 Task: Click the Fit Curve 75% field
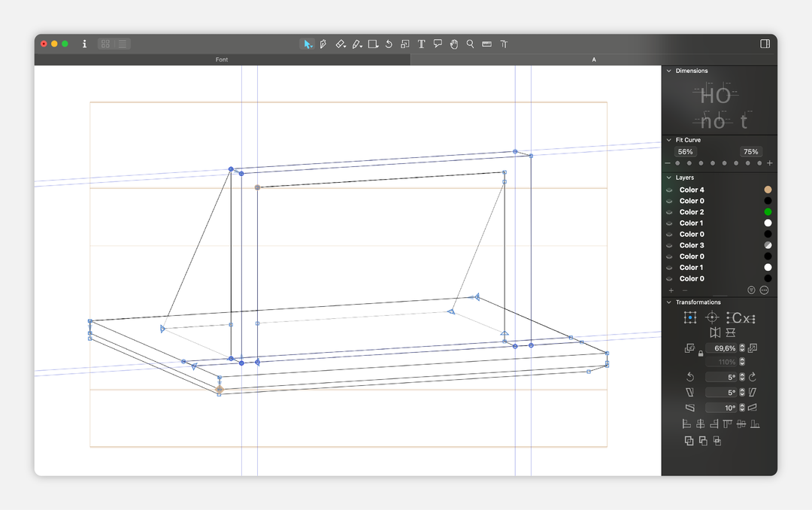click(x=751, y=152)
